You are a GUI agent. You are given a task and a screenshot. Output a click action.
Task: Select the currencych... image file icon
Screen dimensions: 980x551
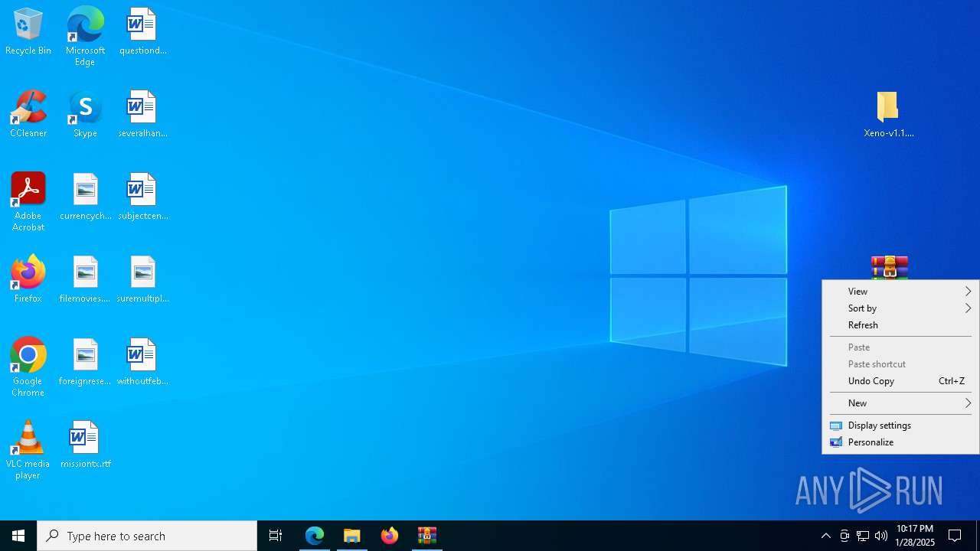click(x=85, y=197)
